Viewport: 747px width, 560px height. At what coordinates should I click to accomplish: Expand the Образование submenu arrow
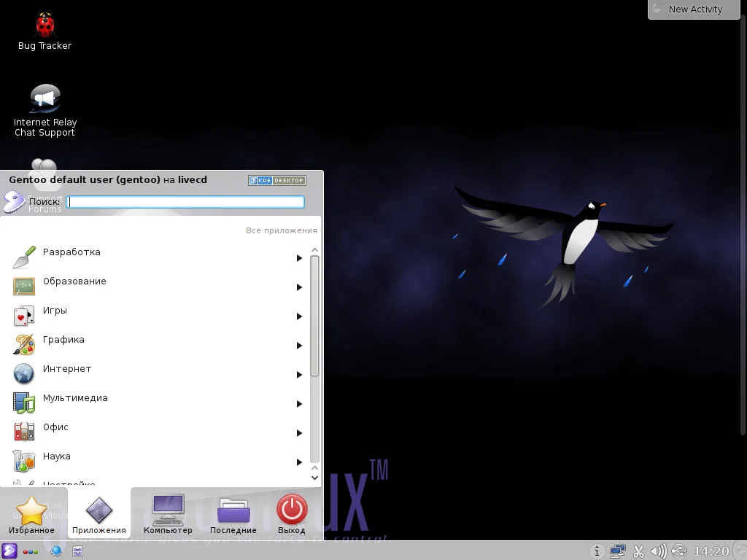point(299,287)
